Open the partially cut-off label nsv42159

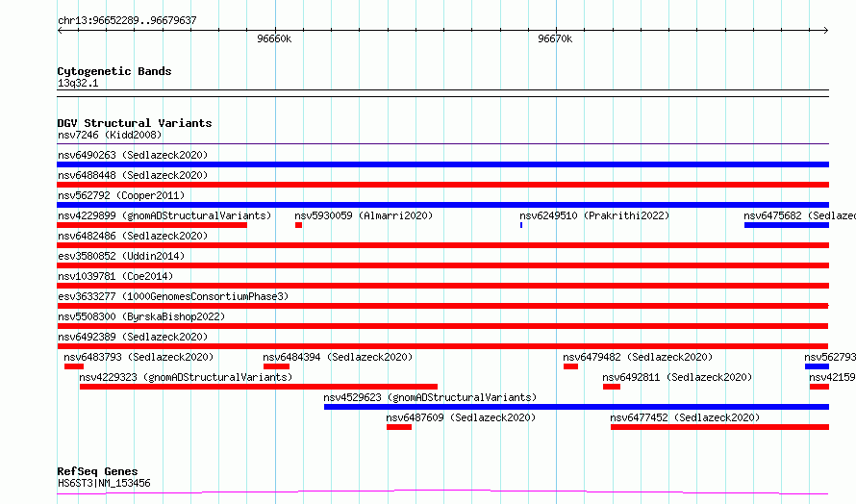832,377
